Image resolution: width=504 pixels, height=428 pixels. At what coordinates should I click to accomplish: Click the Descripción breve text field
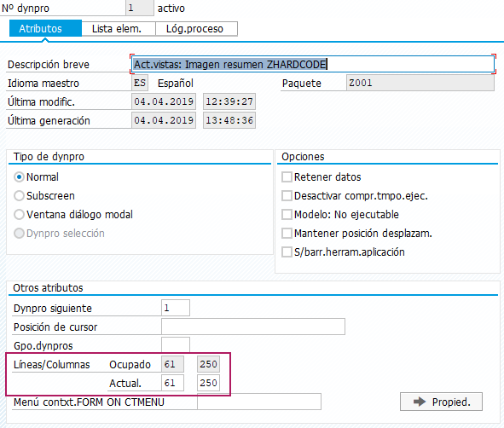[312, 64]
